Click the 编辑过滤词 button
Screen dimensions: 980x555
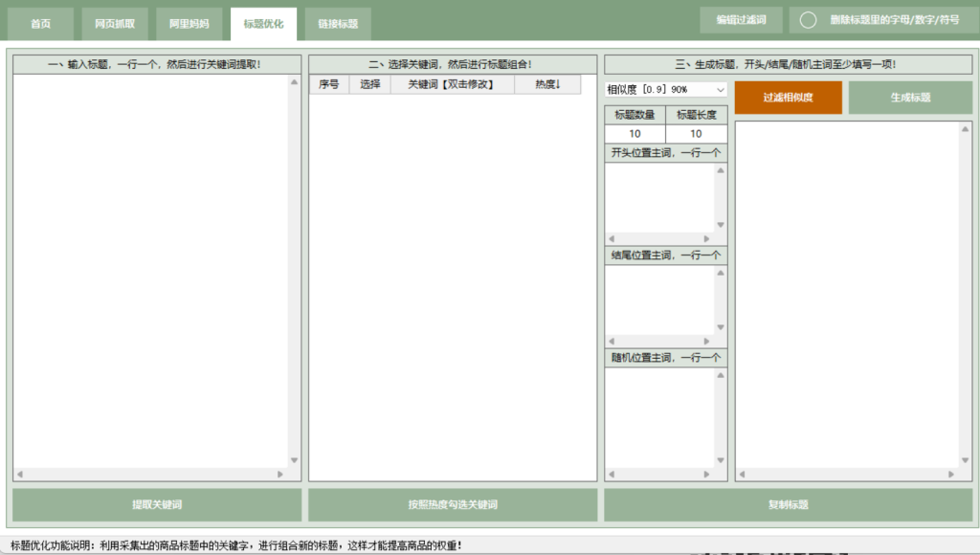click(x=741, y=19)
